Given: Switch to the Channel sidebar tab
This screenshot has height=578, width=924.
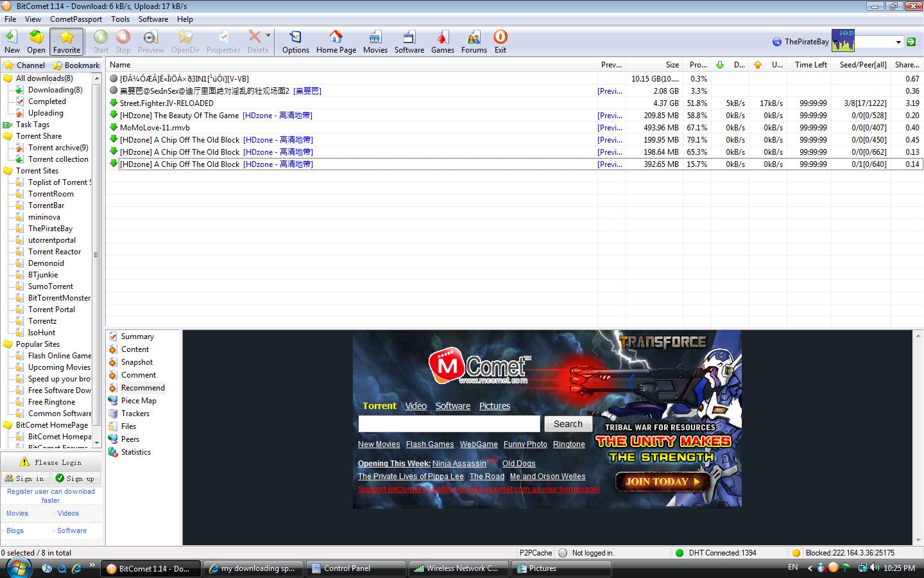Looking at the screenshot, I should tap(25, 65).
